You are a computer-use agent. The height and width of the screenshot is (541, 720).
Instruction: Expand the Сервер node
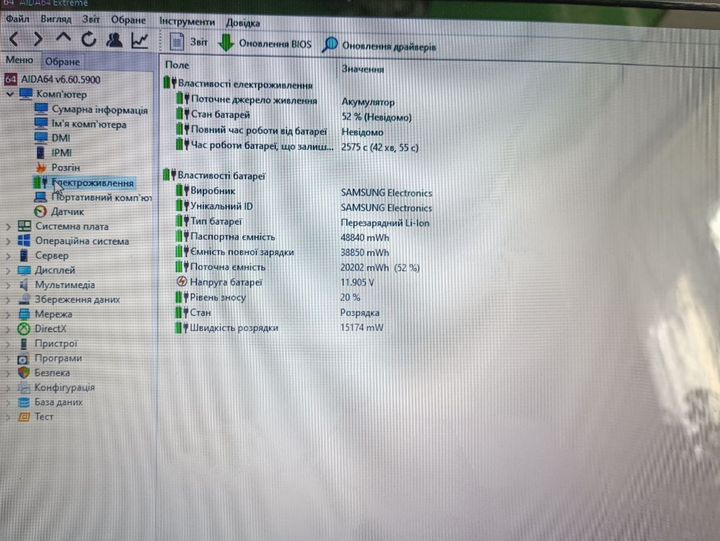coord(8,256)
